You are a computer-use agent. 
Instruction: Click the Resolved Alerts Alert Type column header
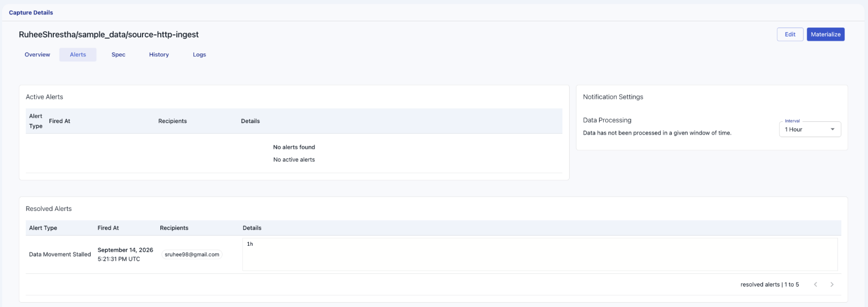pyautogui.click(x=43, y=228)
